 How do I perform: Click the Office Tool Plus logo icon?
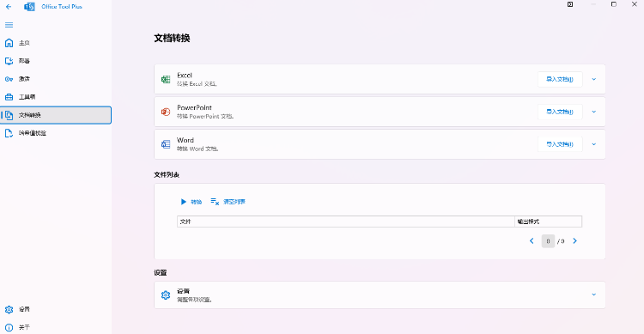click(x=29, y=7)
